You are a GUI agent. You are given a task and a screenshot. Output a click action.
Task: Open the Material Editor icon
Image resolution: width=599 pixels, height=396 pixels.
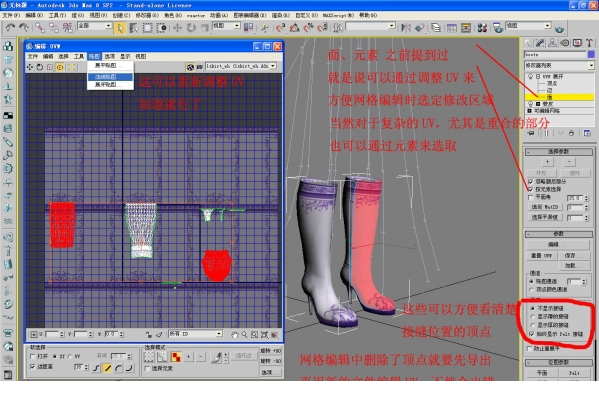click(482, 27)
